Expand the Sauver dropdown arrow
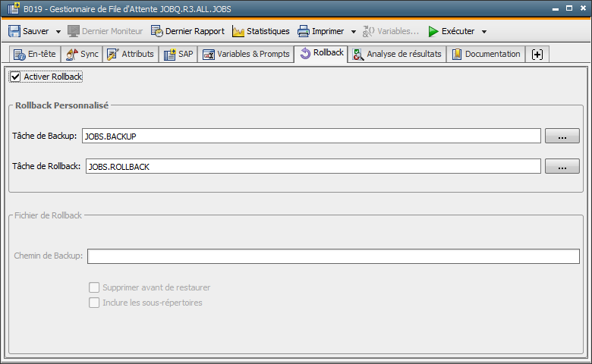 pyautogui.click(x=58, y=32)
